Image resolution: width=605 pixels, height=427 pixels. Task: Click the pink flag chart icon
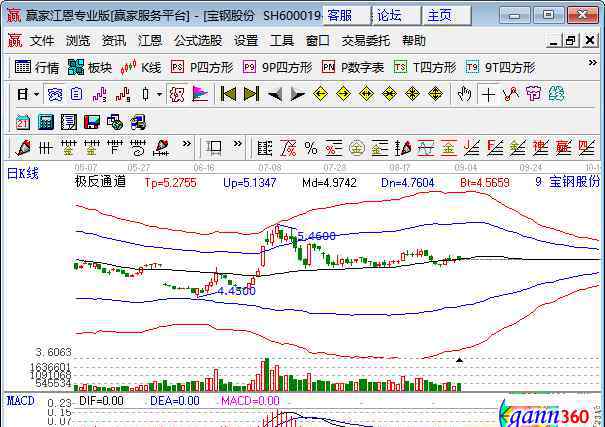tap(200, 94)
